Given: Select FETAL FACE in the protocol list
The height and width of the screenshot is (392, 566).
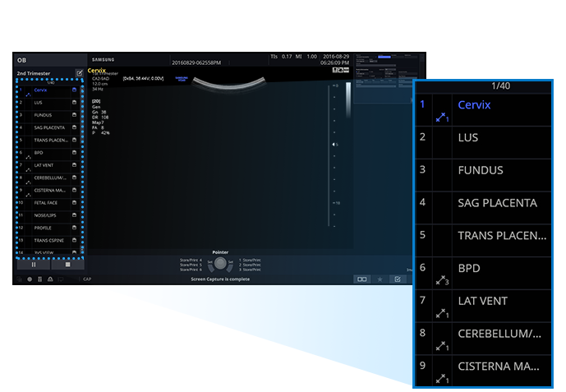Looking at the screenshot, I should 46,202.
